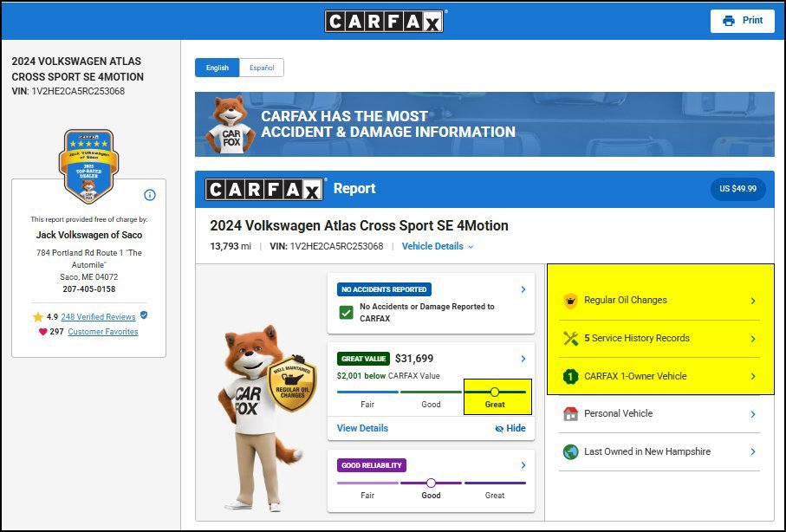Click the gold star rating icon
This screenshot has width=786, height=532.
(38, 317)
